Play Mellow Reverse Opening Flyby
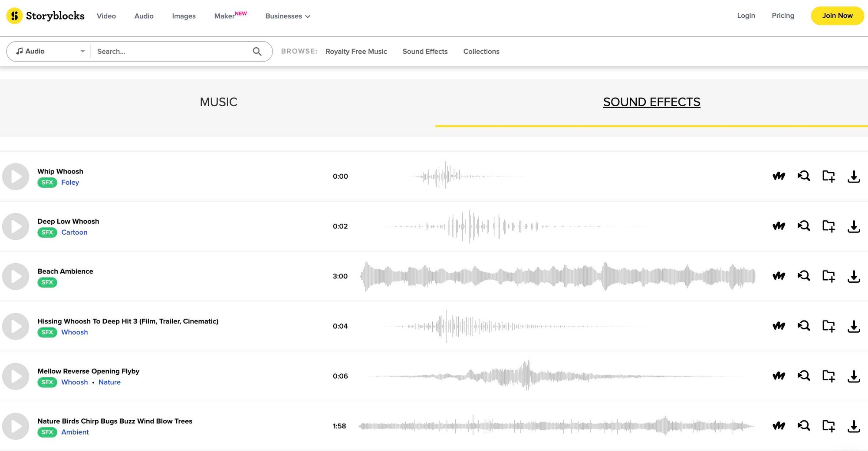The height and width of the screenshot is (451, 868). 16,376
